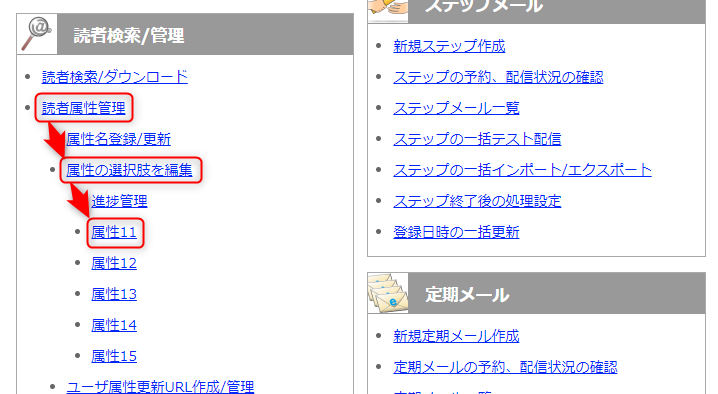Open ユーザ属性更新URL作成/管理 link
Viewport: 718px width, 394px height.
pyautogui.click(x=160, y=387)
